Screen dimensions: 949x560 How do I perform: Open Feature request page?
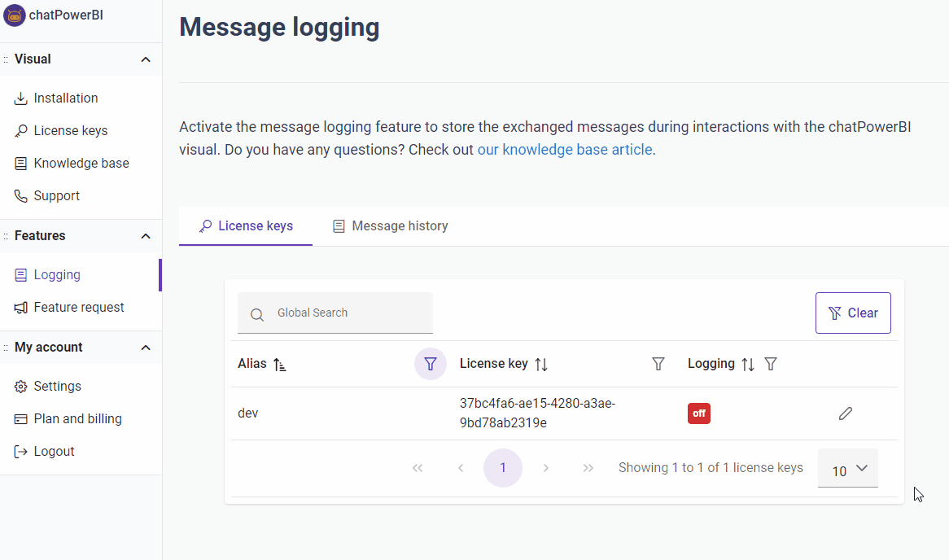coord(81,308)
